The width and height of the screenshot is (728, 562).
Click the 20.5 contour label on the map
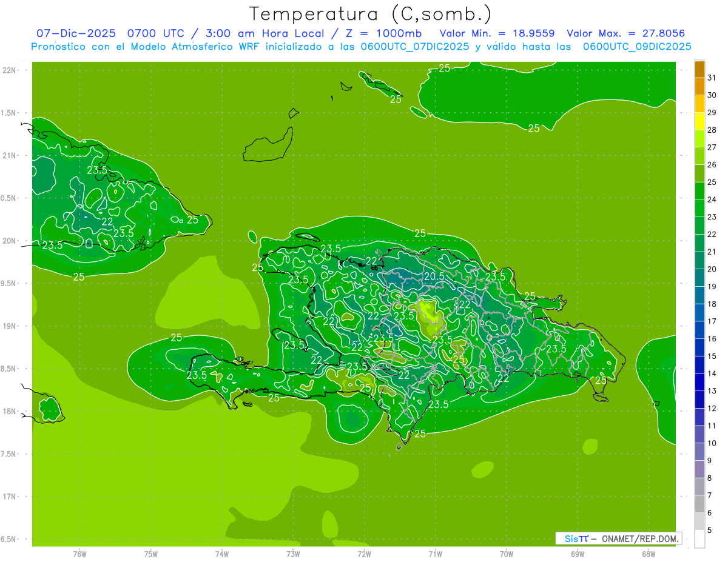tap(434, 276)
